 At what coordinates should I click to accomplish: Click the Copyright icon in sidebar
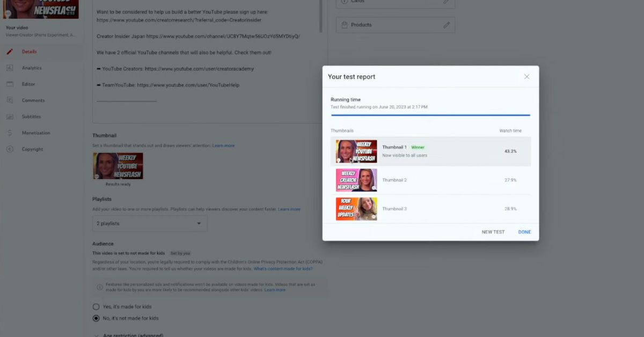pos(10,149)
